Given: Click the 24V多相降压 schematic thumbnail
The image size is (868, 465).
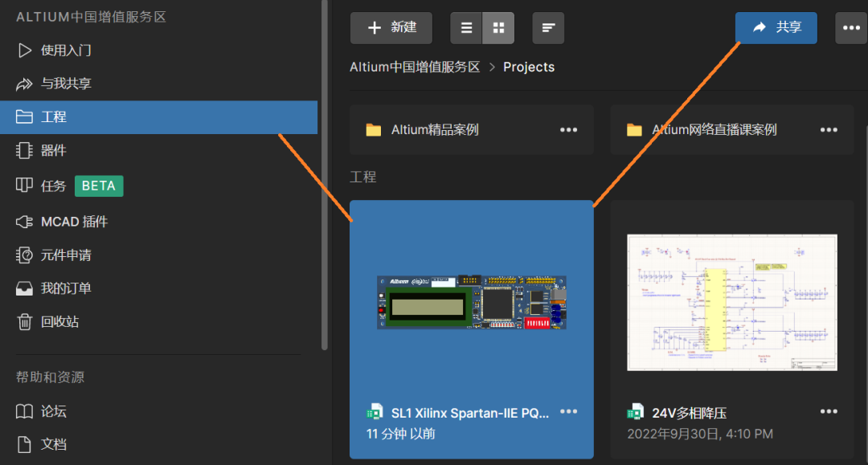Looking at the screenshot, I should point(732,303).
